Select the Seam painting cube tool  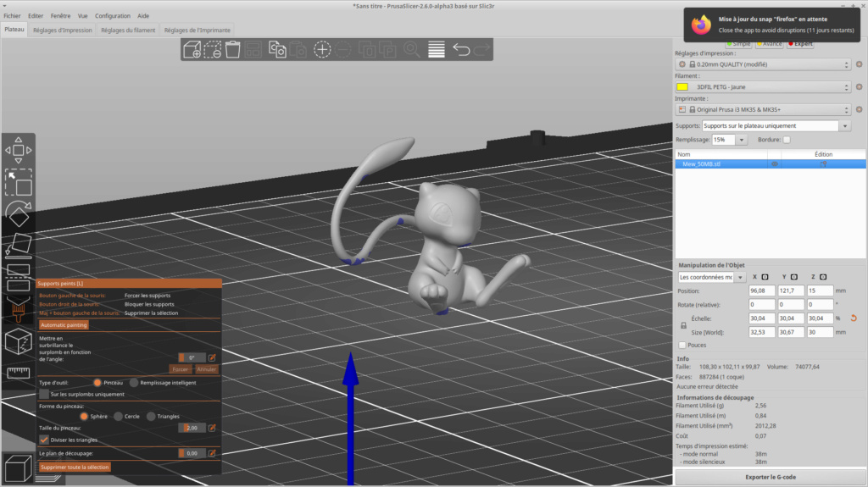[x=19, y=340]
